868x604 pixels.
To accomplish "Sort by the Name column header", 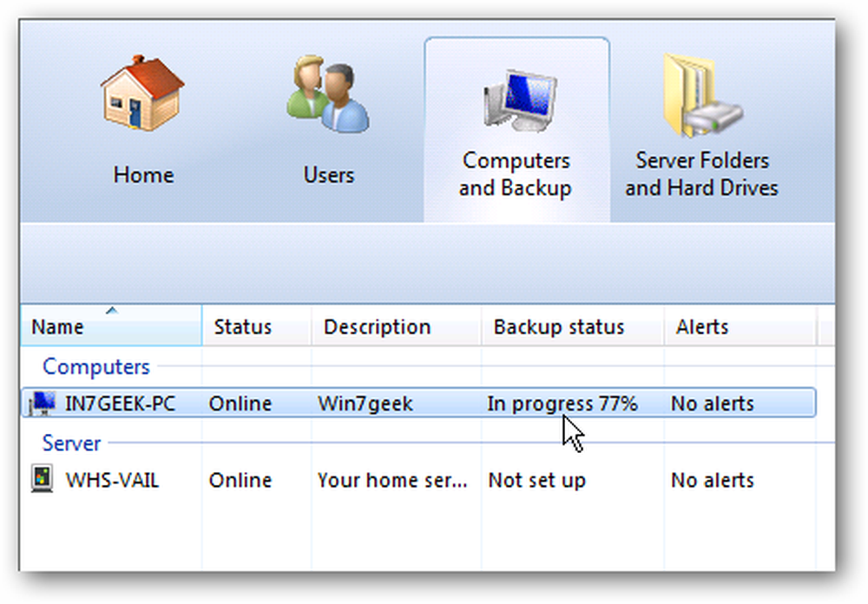I will point(111,326).
